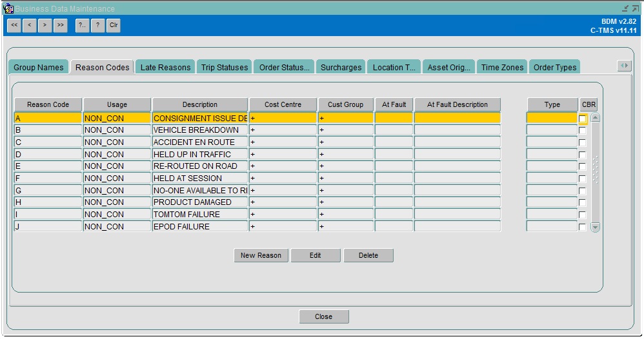Click the Edit button
The height and width of the screenshot is (339, 644).
(316, 255)
